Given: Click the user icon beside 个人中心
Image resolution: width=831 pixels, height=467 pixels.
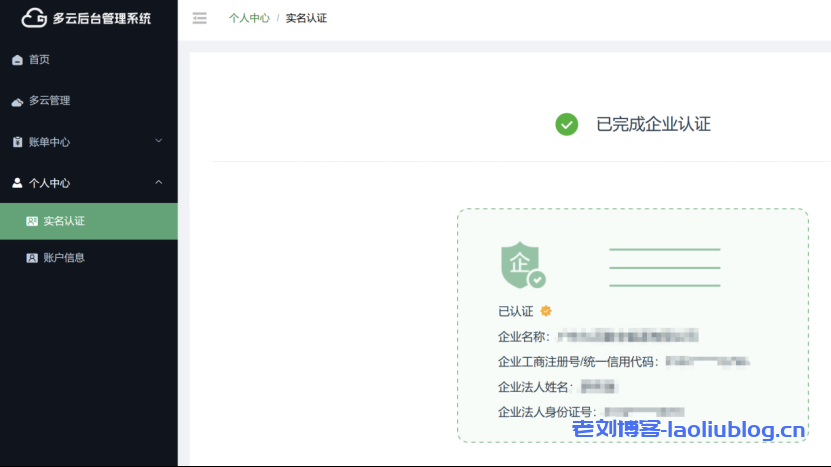Looking at the screenshot, I should pos(17,183).
